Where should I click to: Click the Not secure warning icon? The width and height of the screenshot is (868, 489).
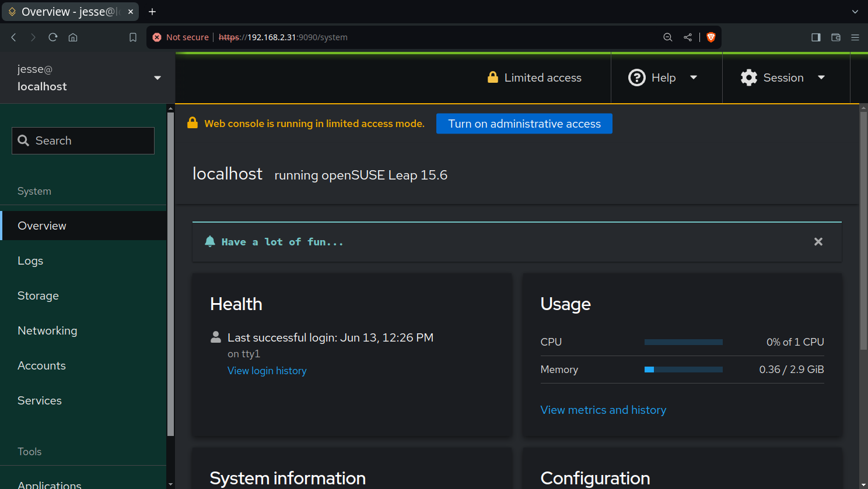point(157,37)
